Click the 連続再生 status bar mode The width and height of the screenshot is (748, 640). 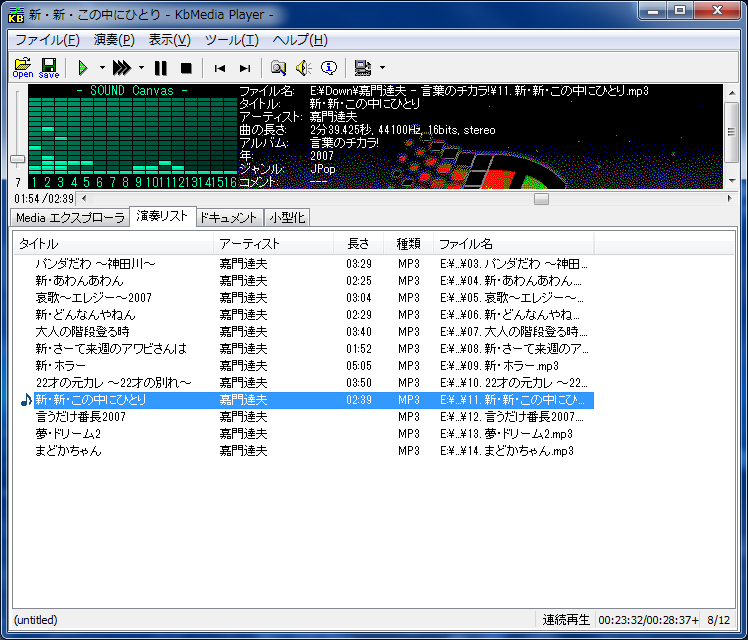tap(566, 620)
